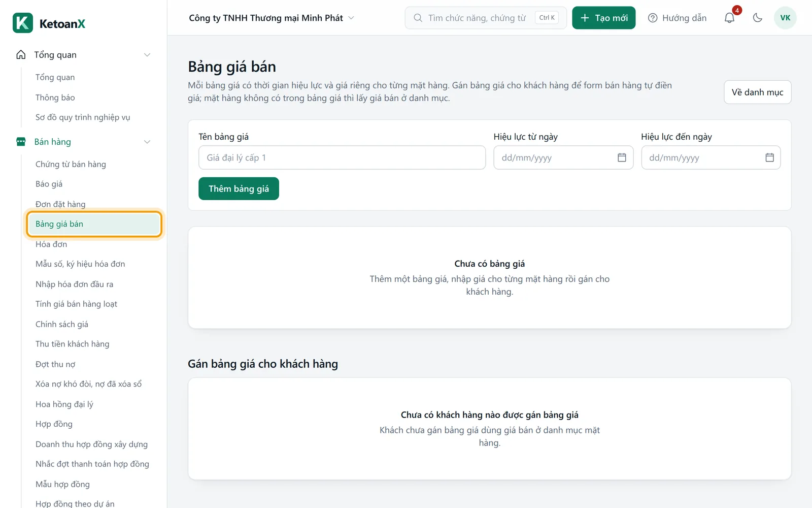Click the Thêm bảng giá button
The width and height of the screenshot is (812, 508).
click(x=239, y=188)
